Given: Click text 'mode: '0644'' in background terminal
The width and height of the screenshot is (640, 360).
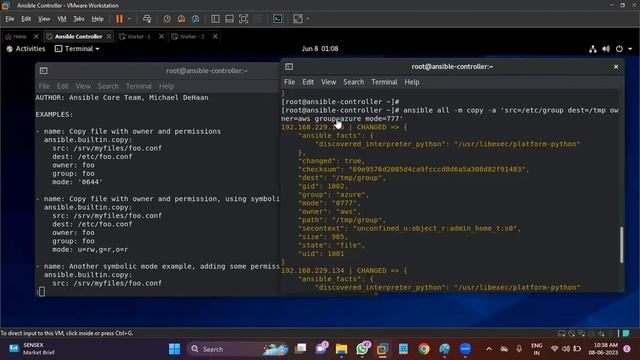Looking at the screenshot, I should click(78, 182).
